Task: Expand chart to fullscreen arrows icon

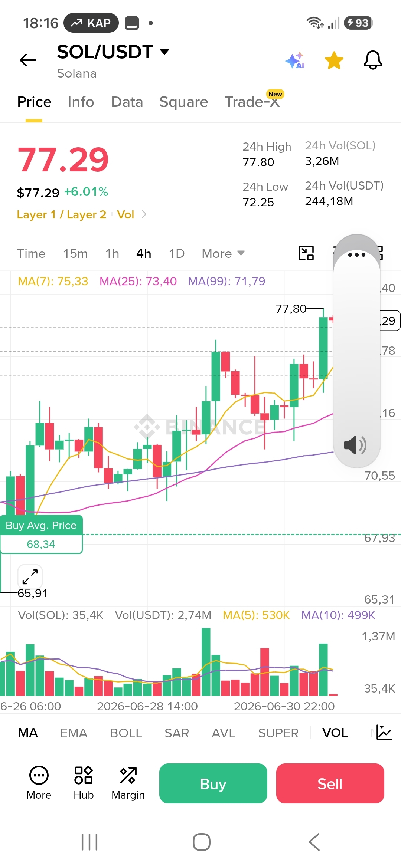Action: (x=30, y=576)
